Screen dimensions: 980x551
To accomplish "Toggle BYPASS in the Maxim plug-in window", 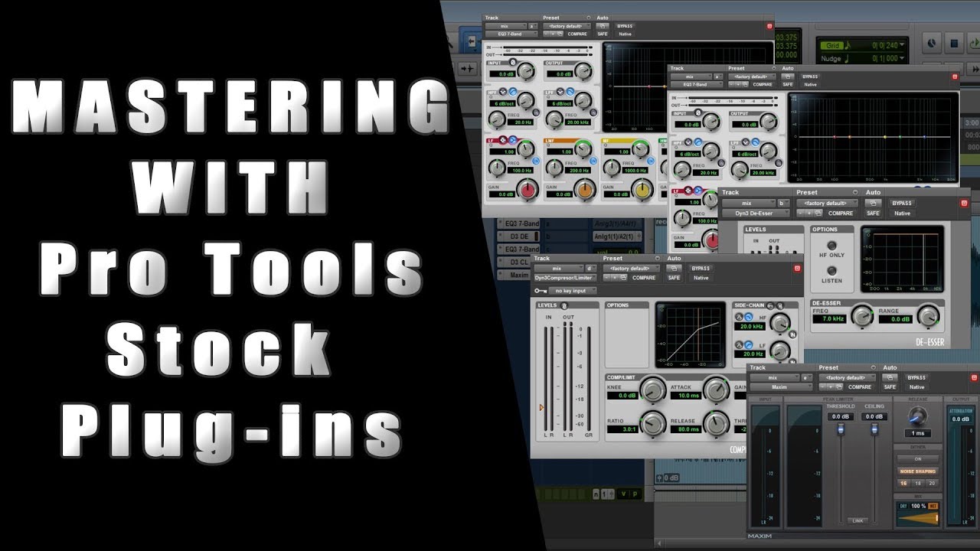I will point(916,377).
